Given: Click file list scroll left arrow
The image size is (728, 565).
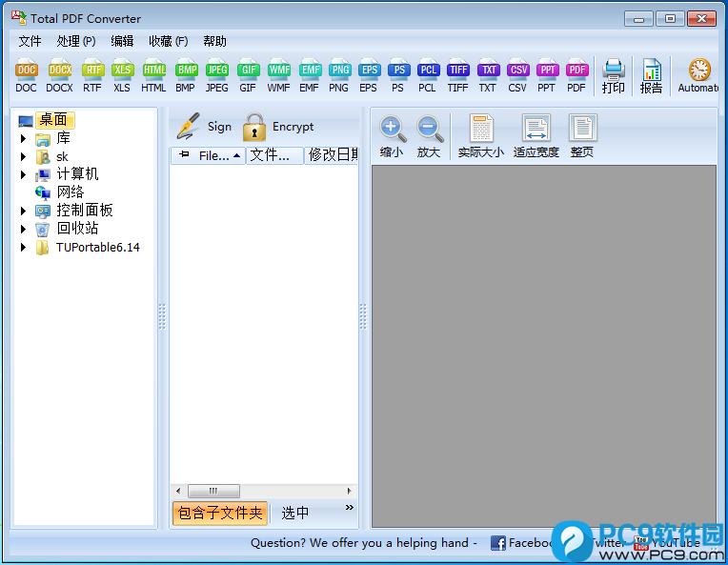Looking at the screenshot, I should click(x=178, y=491).
